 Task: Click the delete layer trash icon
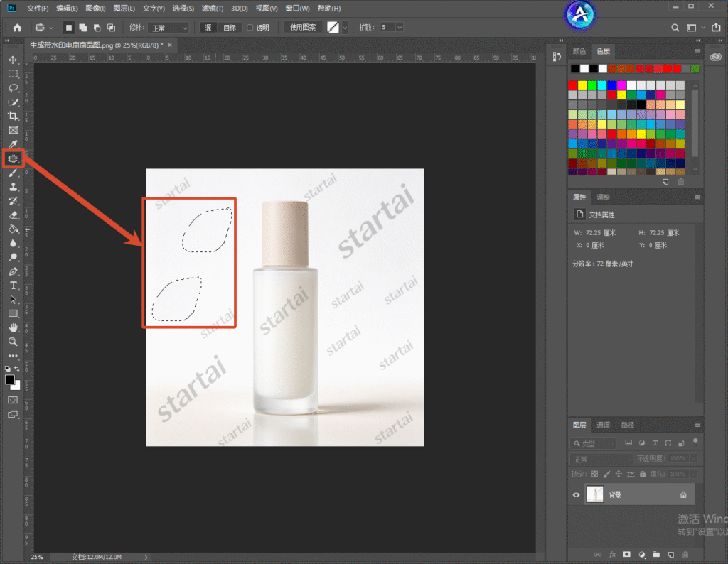coord(685,555)
